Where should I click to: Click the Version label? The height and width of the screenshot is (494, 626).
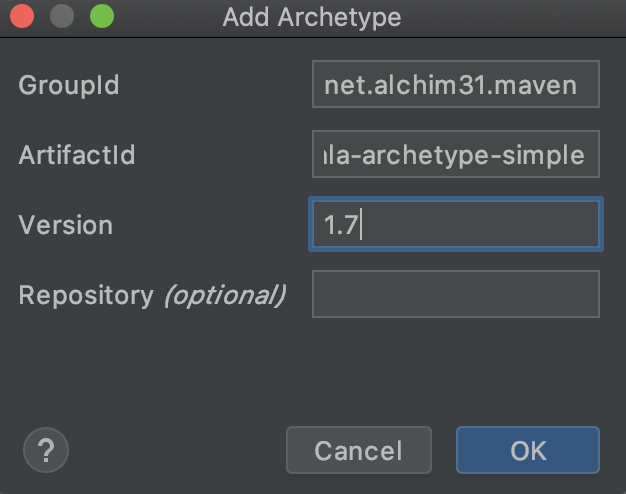click(65, 225)
